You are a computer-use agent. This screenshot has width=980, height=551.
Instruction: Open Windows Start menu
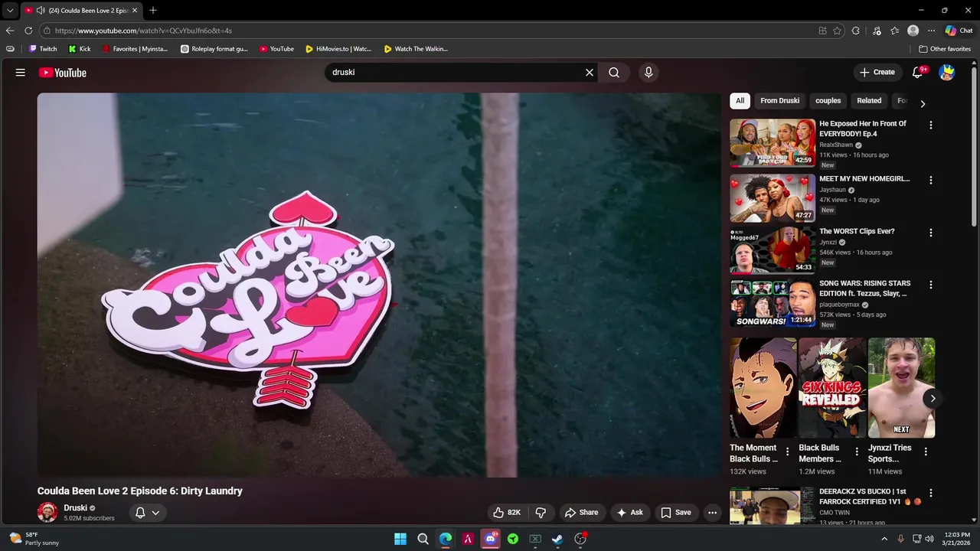400,539
